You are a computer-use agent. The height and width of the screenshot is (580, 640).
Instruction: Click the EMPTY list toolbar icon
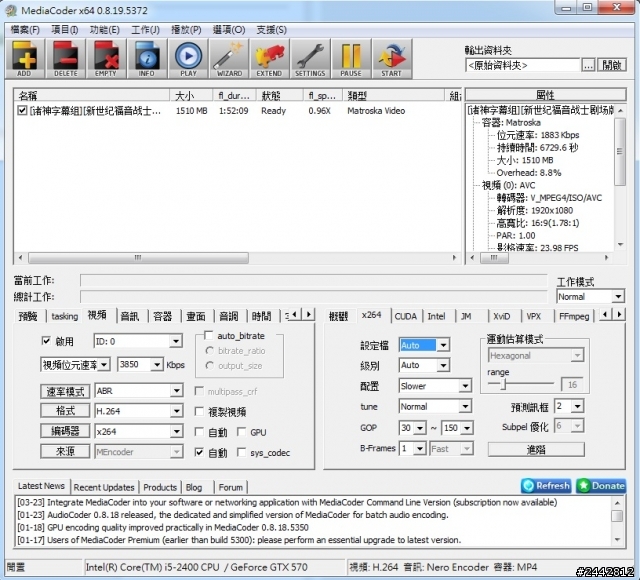pos(106,59)
